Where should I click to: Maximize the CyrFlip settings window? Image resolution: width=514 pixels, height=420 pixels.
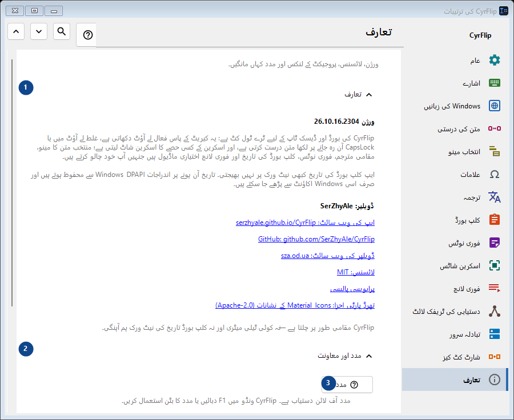point(34,11)
